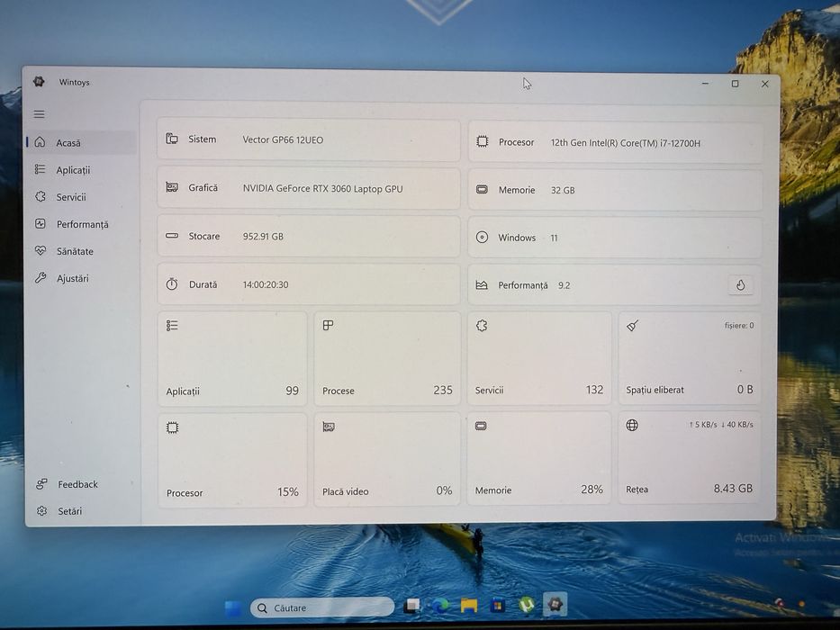Launch Microsoft Edge from taskbar

(440, 606)
